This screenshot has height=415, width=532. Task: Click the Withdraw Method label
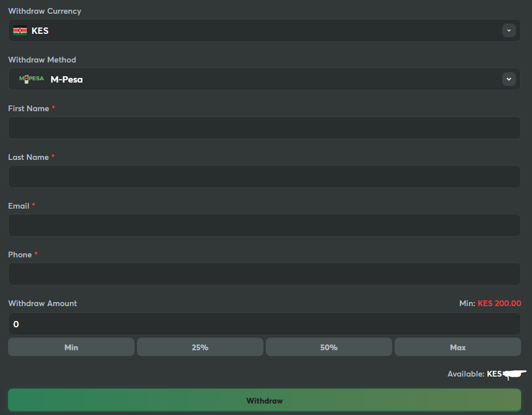click(x=42, y=60)
